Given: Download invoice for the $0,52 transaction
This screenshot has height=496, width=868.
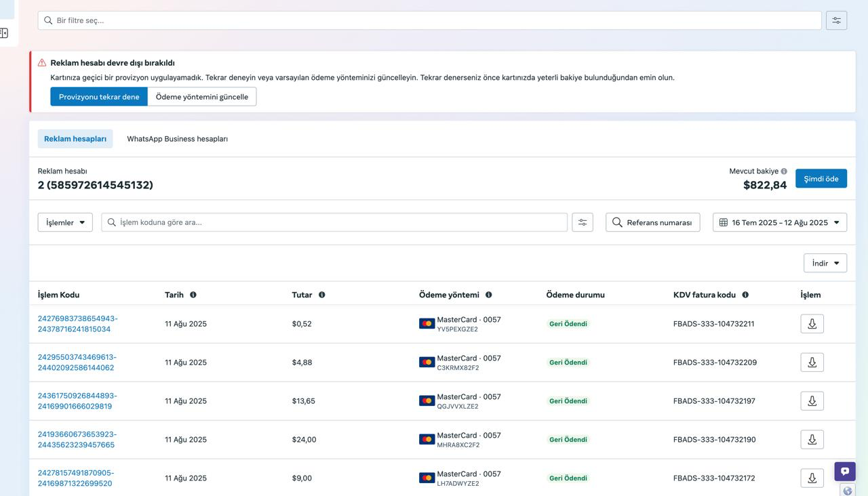Looking at the screenshot, I should pos(812,324).
